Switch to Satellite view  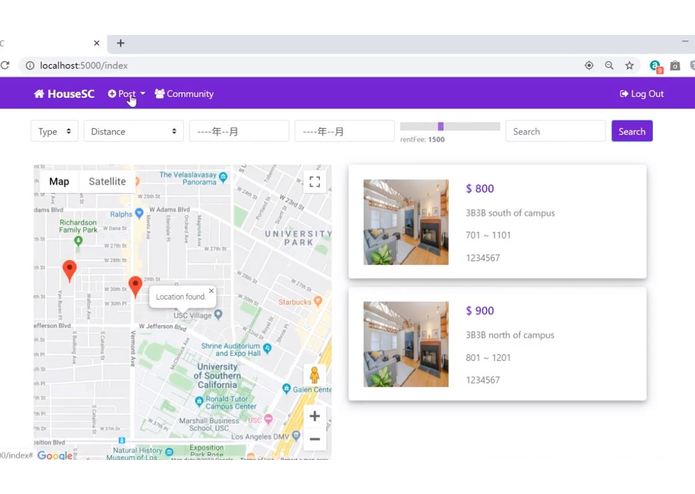click(x=107, y=181)
